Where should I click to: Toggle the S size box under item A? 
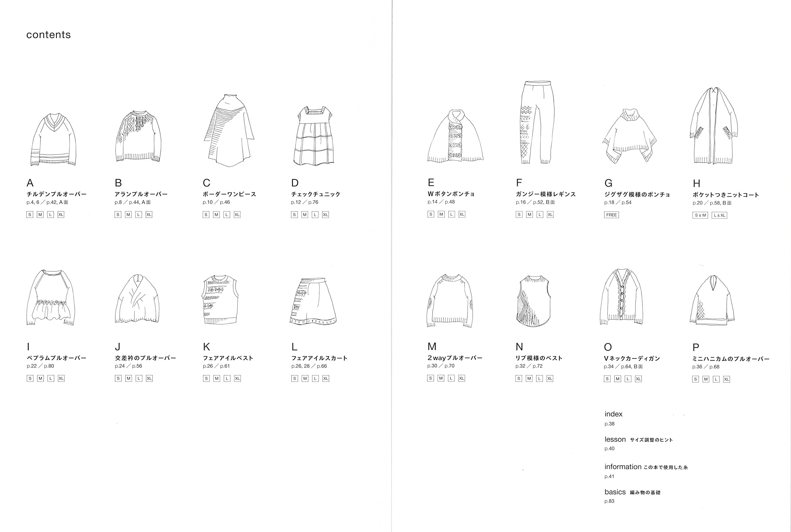click(x=30, y=214)
